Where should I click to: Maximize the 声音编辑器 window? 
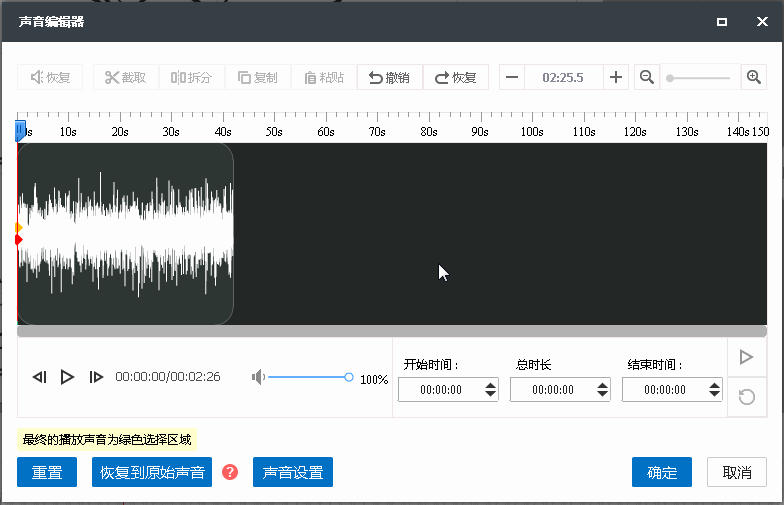point(722,22)
